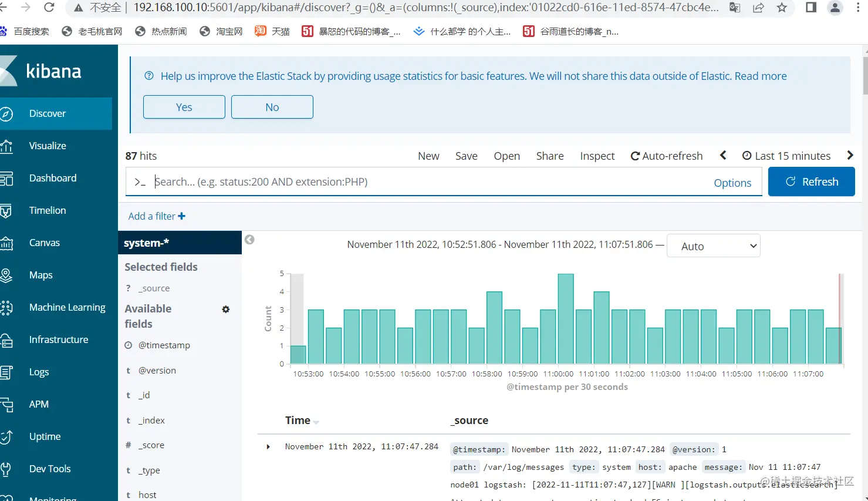Viewport: 868px width, 501px height.
Task: Go to previous time range arrow
Action: coord(723,155)
